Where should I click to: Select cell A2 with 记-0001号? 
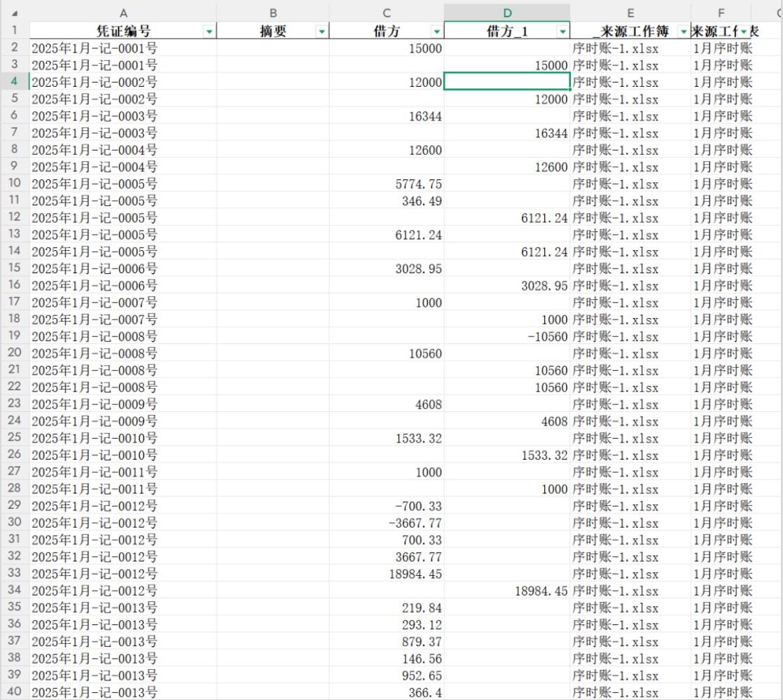pyautogui.click(x=123, y=48)
